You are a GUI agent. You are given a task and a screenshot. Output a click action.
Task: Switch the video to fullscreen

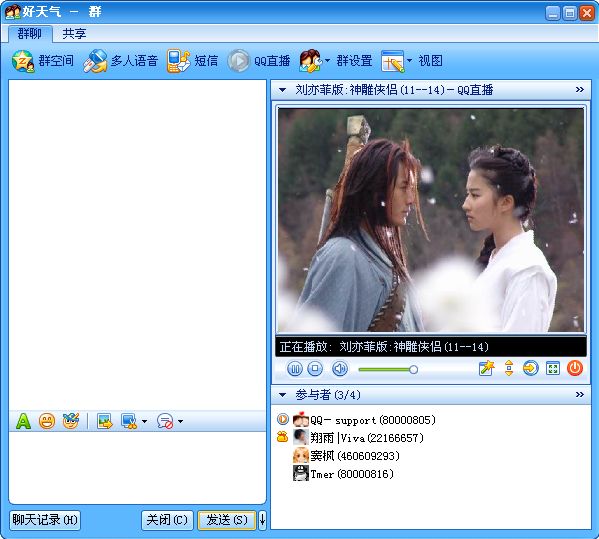553,369
